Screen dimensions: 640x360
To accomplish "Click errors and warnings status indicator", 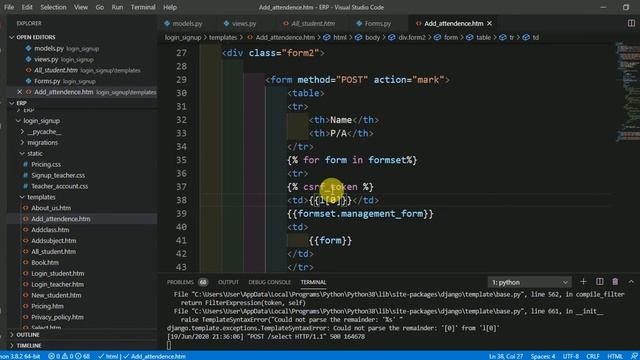I will pyautogui.click(x=69, y=356).
